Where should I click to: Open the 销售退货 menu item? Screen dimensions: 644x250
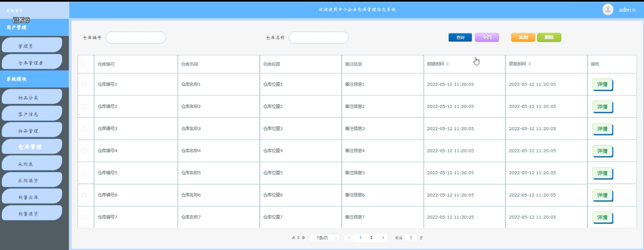tap(32, 213)
